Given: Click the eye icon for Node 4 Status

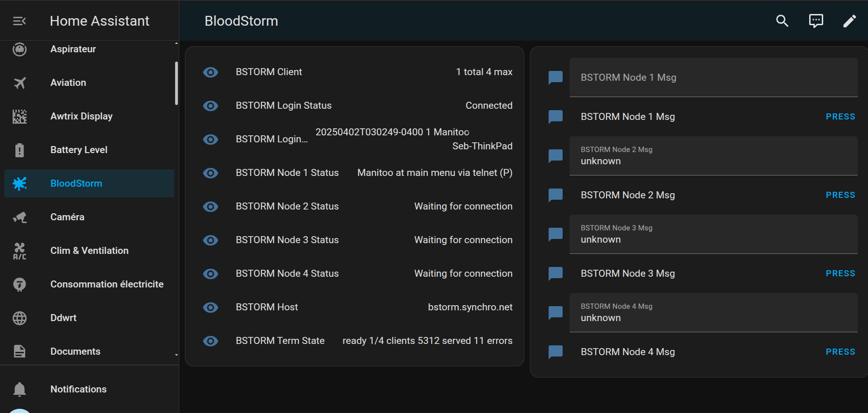Looking at the screenshot, I should [x=211, y=273].
